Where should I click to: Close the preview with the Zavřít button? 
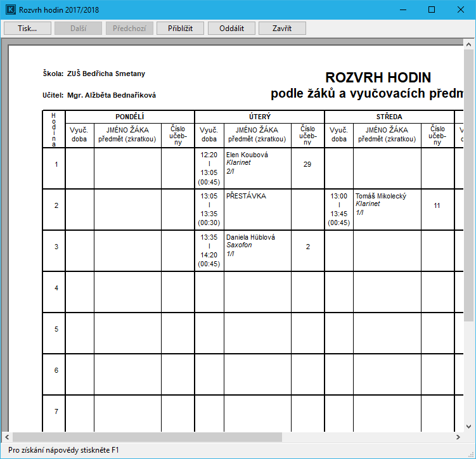tap(282, 29)
